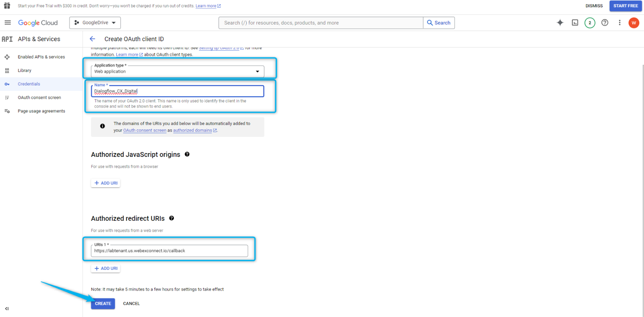
Task: Click the Search button
Action: (439, 23)
